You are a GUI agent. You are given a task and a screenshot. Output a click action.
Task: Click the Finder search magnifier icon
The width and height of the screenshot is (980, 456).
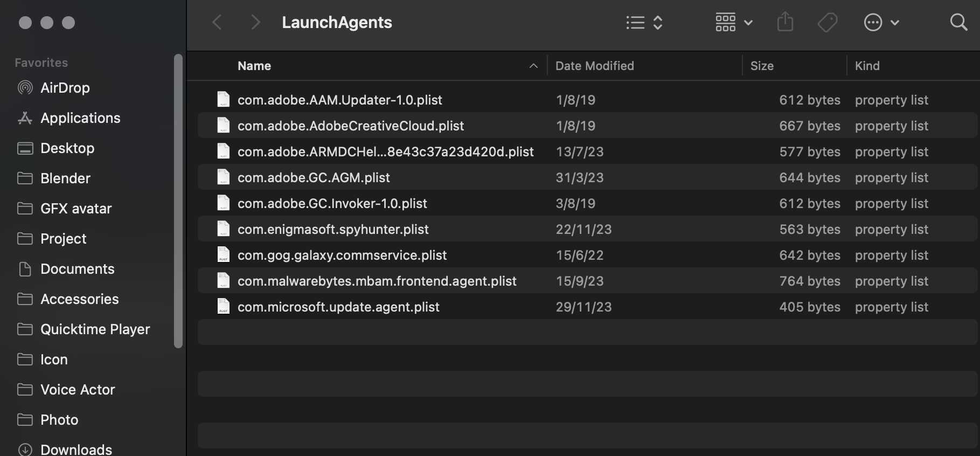(x=958, y=23)
